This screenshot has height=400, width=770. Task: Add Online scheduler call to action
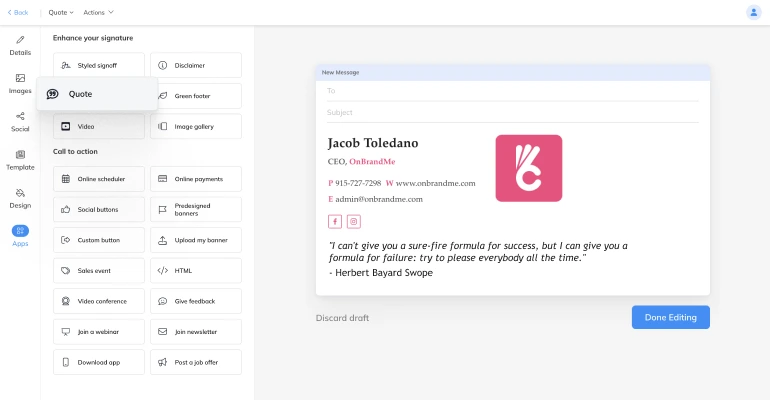(99, 179)
